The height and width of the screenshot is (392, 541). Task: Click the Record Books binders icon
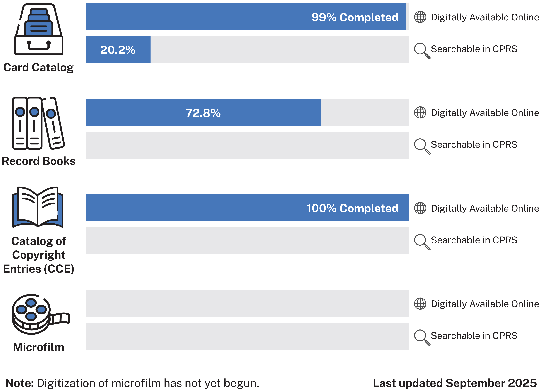pyautogui.click(x=38, y=123)
